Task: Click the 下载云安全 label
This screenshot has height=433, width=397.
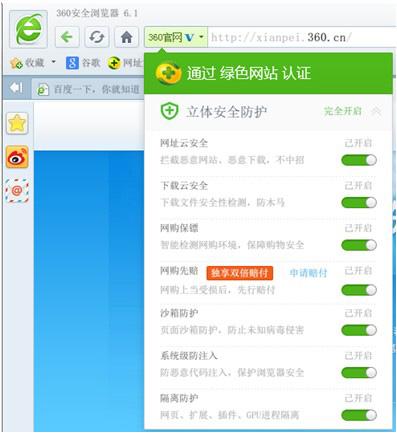Action: pos(184,186)
